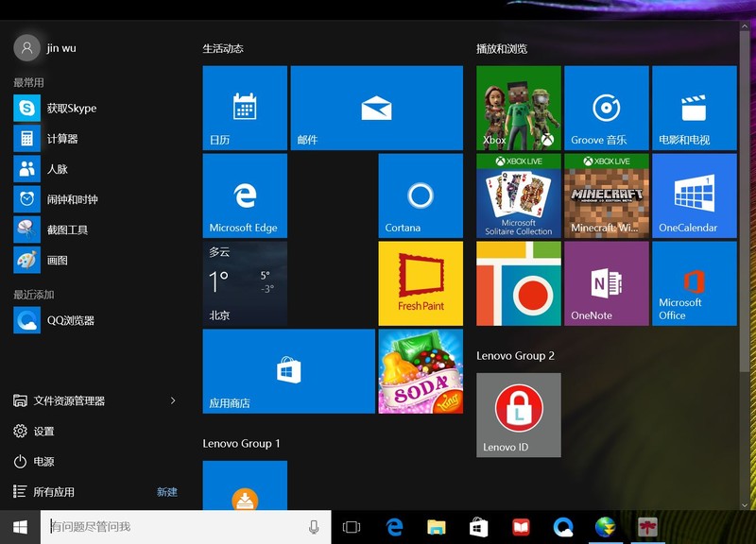The width and height of the screenshot is (756, 544).
Task: Launch the OneNote tile
Action: click(606, 283)
